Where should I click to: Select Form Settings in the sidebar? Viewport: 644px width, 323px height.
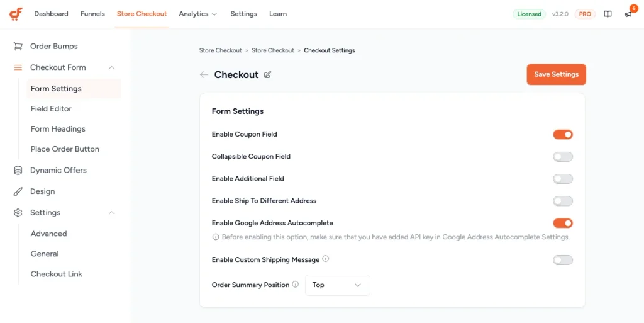pyautogui.click(x=74, y=89)
